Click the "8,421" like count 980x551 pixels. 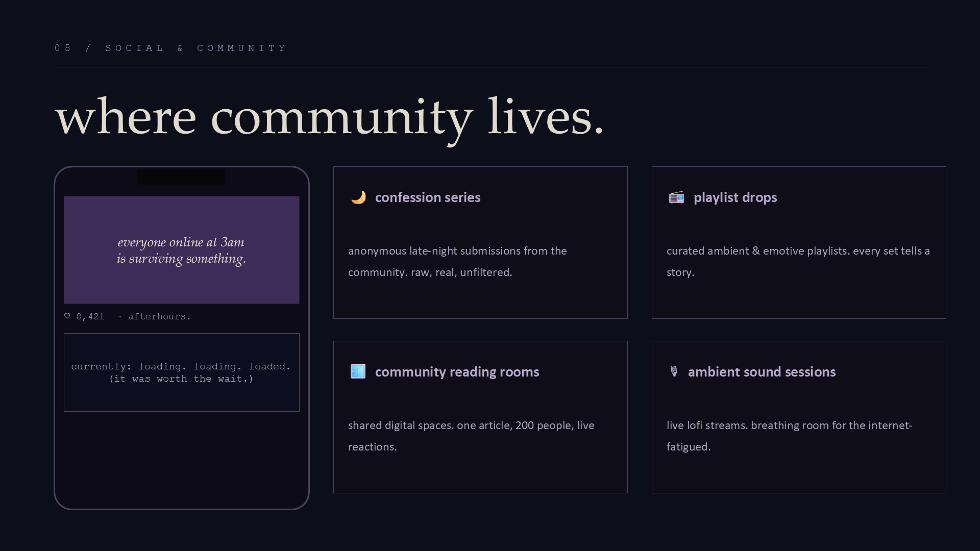(90, 316)
